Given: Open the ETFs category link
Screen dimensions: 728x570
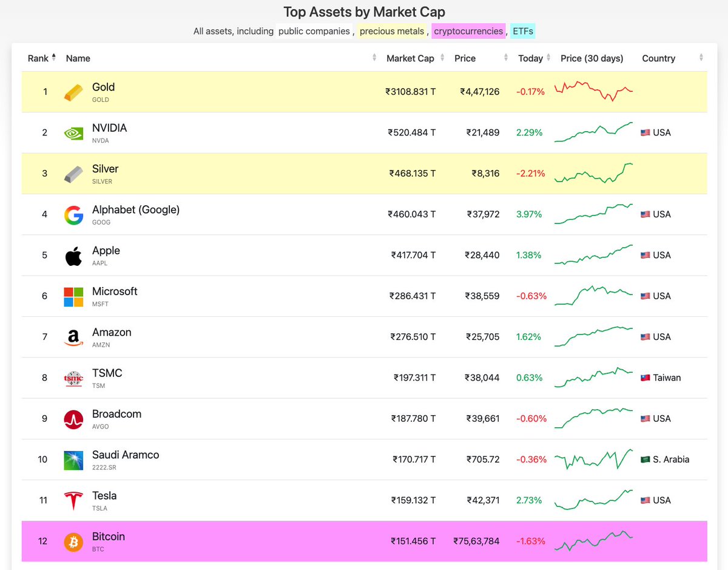Looking at the screenshot, I should click(522, 31).
